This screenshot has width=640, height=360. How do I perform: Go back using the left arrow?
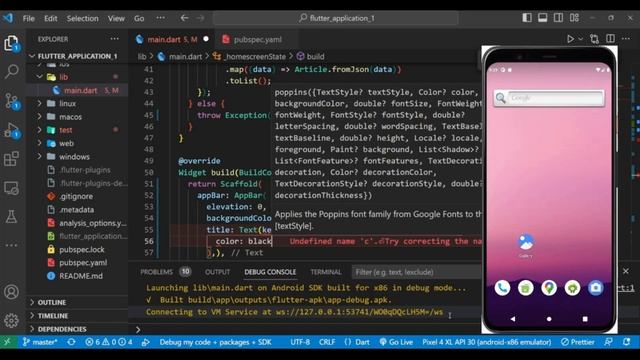184,18
